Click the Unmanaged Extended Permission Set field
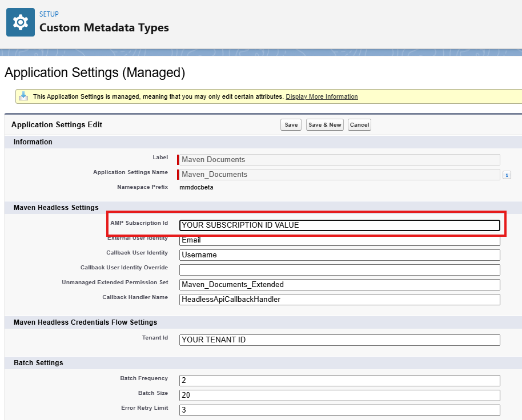The image size is (522, 420). click(339, 284)
